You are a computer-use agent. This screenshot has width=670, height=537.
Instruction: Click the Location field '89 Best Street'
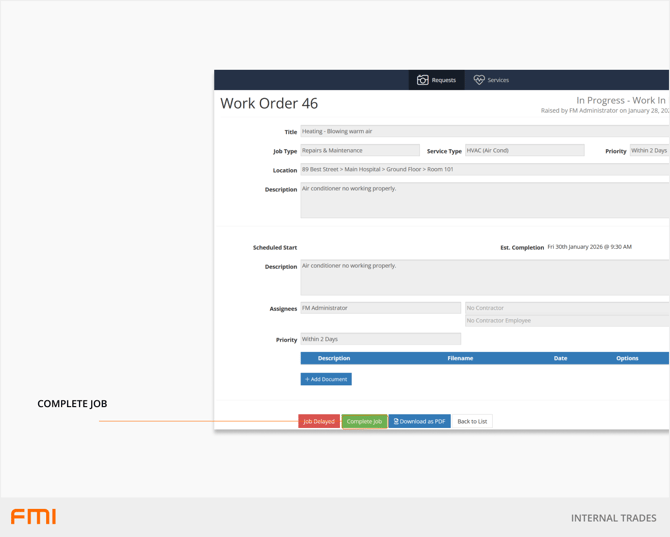coord(485,169)
